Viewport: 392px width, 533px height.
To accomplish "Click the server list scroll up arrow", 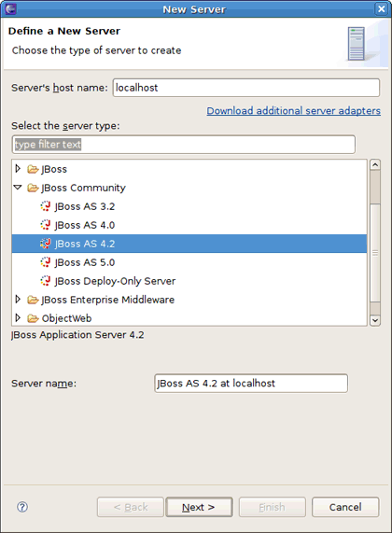I will [375, 165].
